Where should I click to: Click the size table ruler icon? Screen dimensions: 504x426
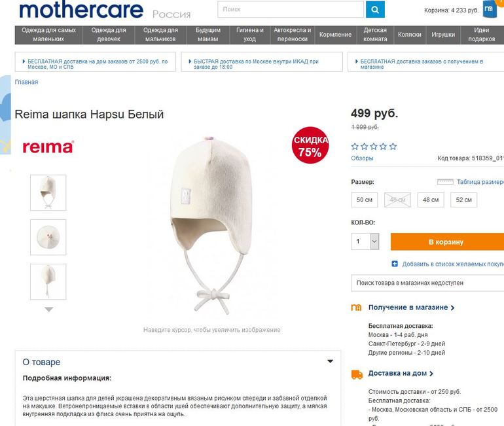(445, 182)
